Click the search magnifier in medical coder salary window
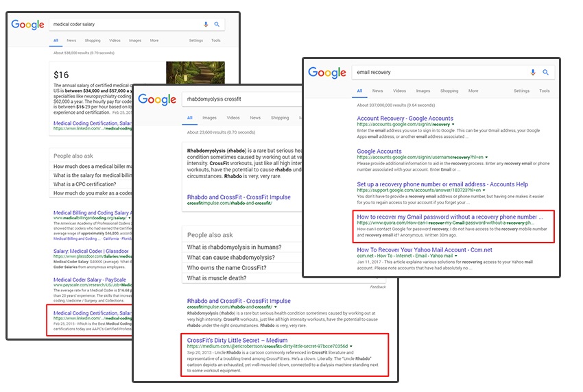583x392 pixels. 217,24
